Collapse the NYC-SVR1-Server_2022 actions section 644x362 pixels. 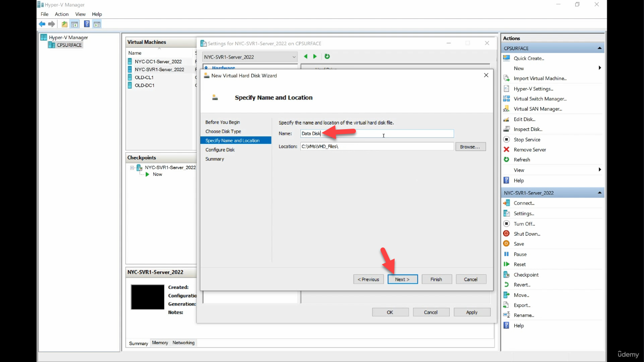(600, 193)
